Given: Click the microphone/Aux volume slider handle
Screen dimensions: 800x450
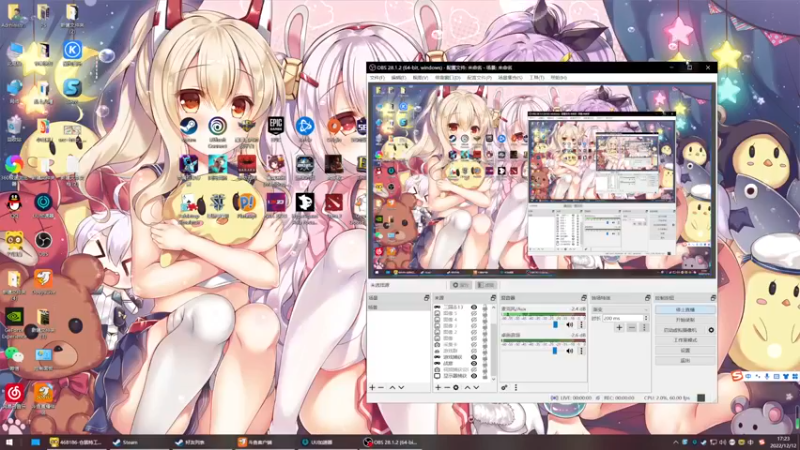Looking at the screenshot, I should (x=555, y=324).
